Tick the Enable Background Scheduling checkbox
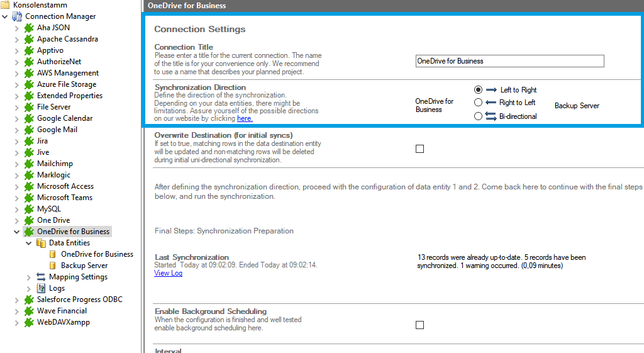 pyautogui.click(x=420, y=325)
